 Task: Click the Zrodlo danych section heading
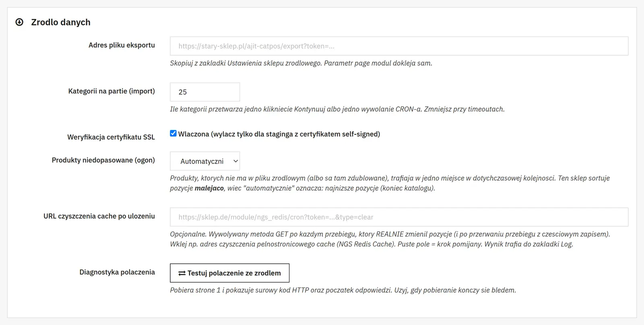[61, 22]
